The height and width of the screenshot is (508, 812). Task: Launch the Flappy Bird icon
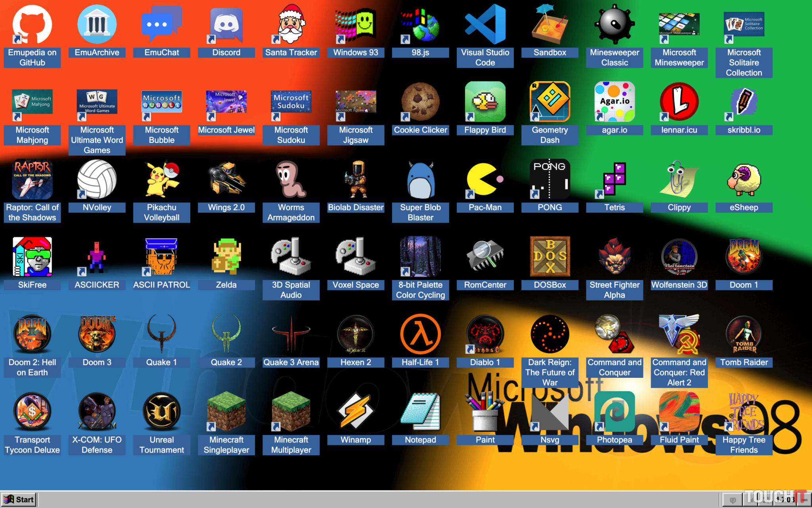tap(485, 102)
